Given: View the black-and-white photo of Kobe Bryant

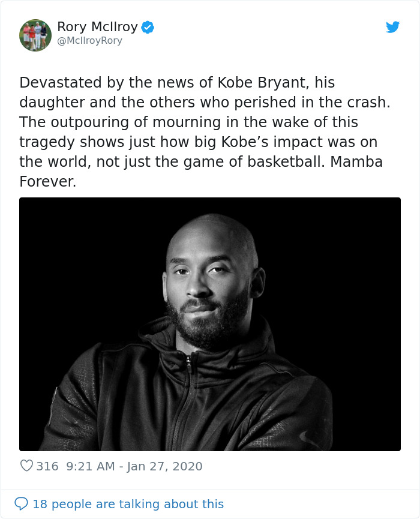Looking at the screenshot, I should [x=209, y=324].
